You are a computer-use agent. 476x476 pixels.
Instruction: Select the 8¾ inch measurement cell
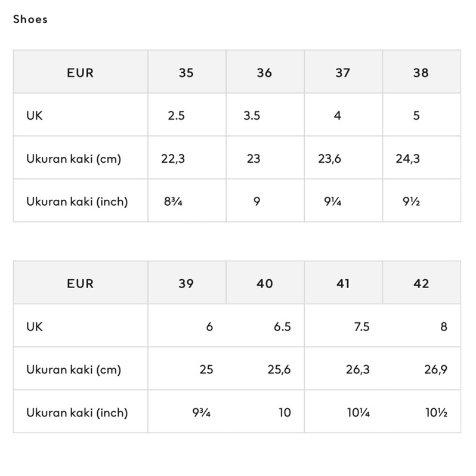pyautogui.click(x=173, y=202)
